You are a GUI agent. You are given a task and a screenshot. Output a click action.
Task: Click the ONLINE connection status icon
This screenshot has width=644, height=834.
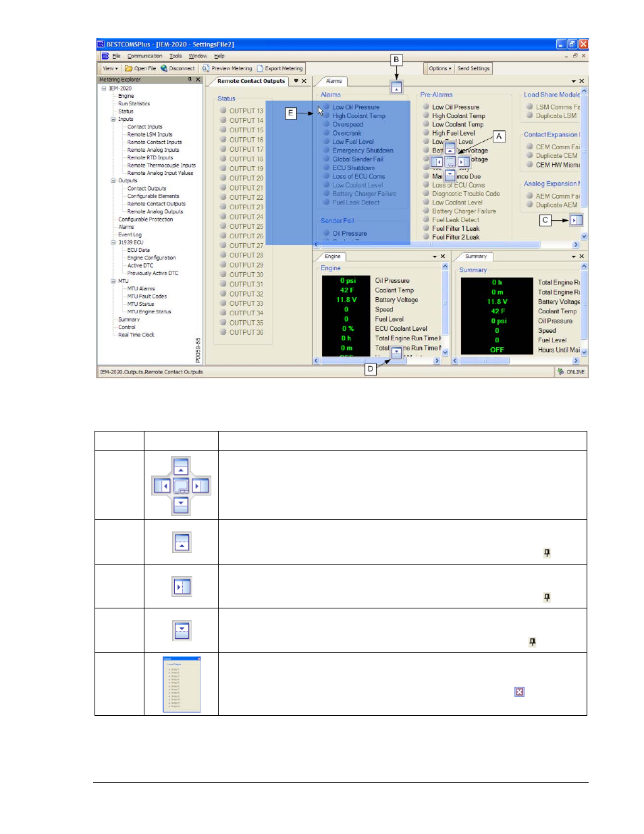(561, 371)
